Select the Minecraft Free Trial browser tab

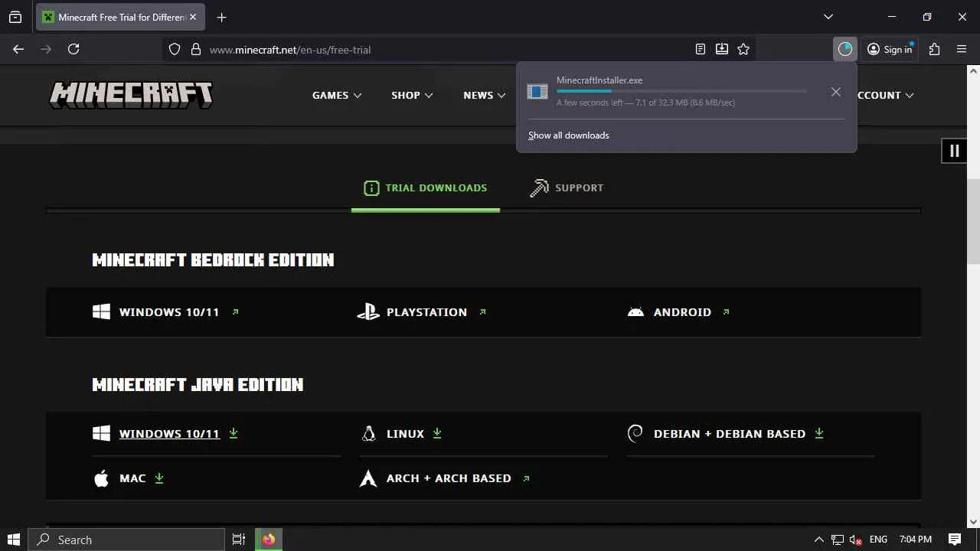click(x=120, y=17)
